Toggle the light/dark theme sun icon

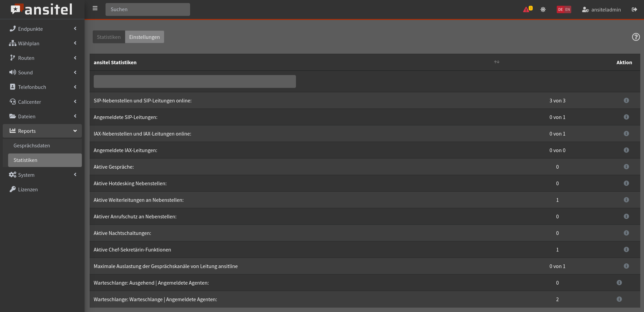pos(543,9)
